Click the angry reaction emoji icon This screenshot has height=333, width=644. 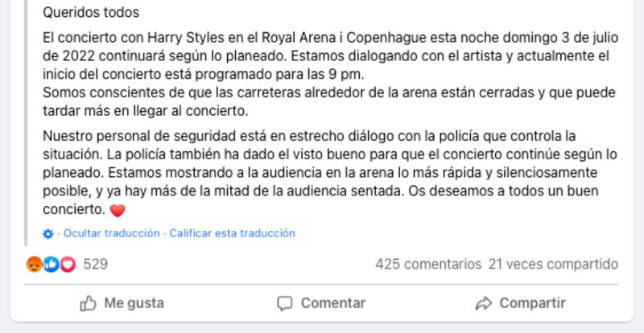point(34,264)
